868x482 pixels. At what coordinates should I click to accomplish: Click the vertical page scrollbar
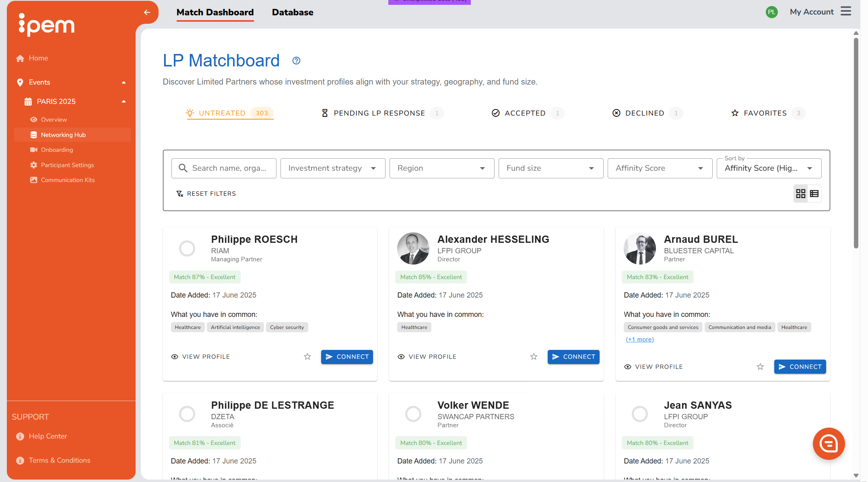pyautogui.click(x=856, y=143)
